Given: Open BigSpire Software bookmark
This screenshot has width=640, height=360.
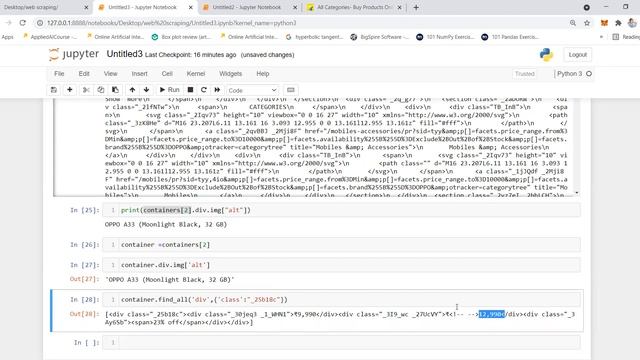Looking at the screenshot, I should [380, 37].
